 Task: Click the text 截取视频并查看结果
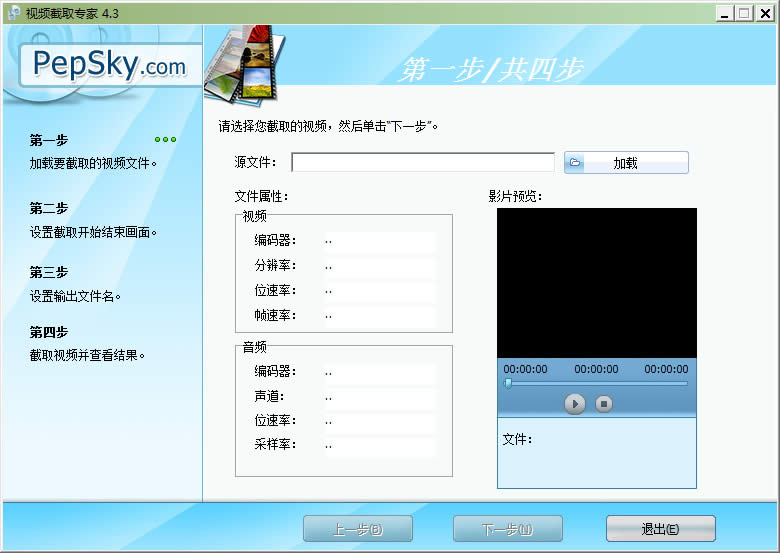click(x=87, y=355)
